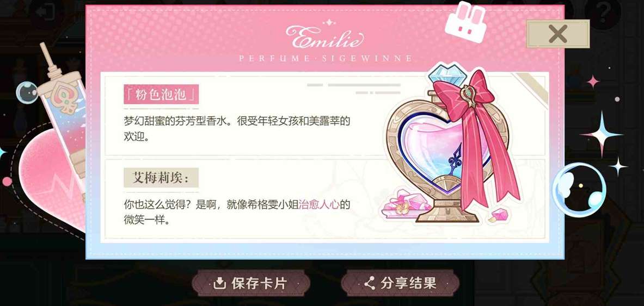Click the large blue bubble on the right
The width and height of the screenshot is (644, 306).
(578, 190)
